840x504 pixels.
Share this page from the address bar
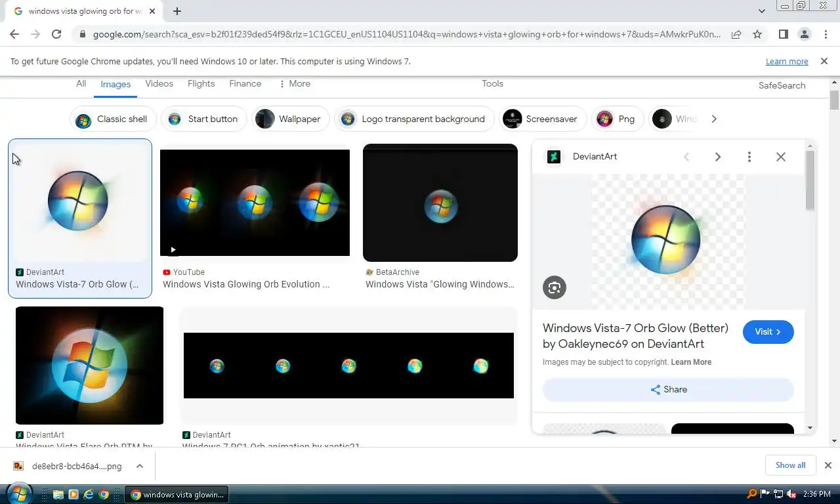(736, 34)
